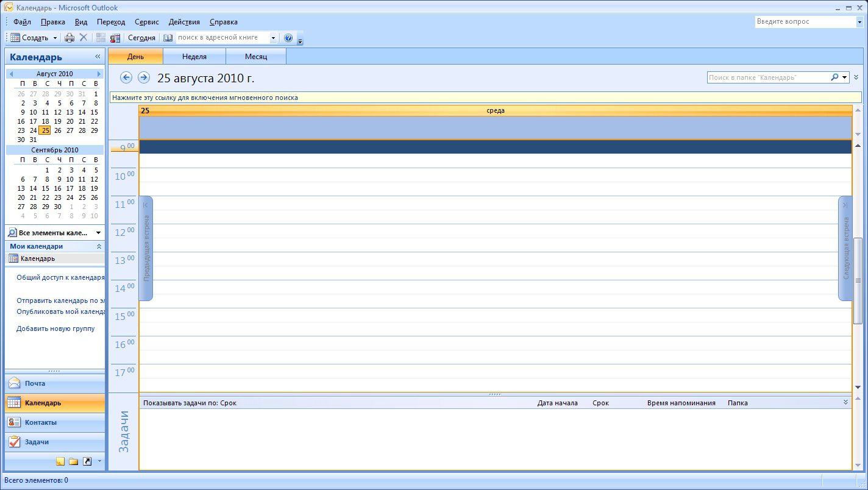Click the Сентябрь 2010 month header

(55, 150)
